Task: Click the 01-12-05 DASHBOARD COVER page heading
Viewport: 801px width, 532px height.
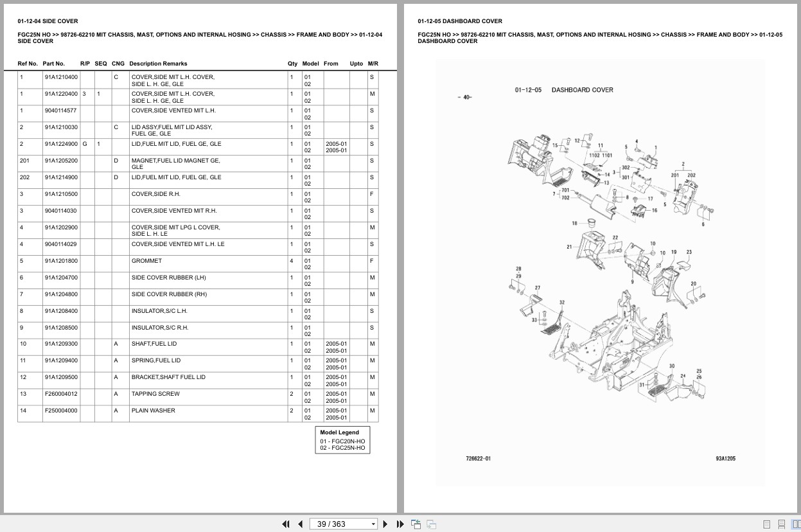Action: coord(460,21)
